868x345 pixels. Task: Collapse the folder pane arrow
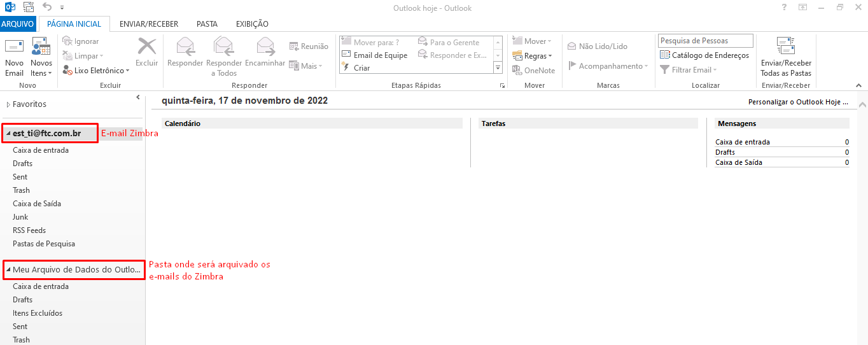pos(138,97)
